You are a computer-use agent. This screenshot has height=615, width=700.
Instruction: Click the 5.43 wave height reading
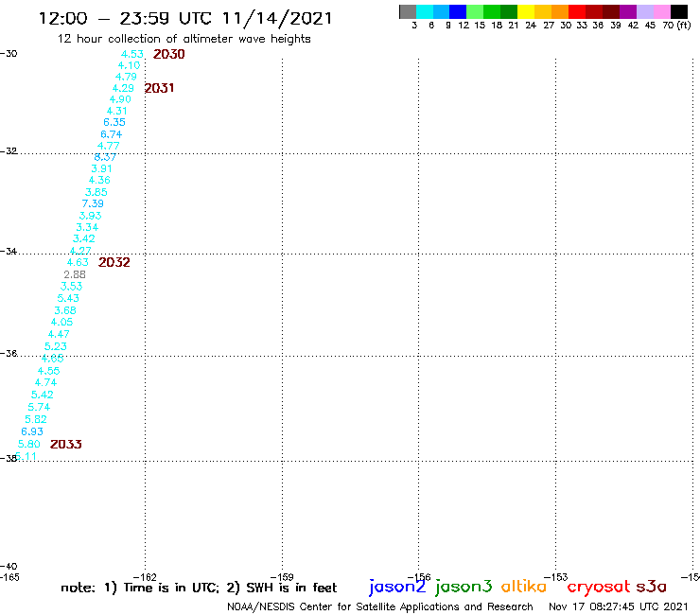[68, 298]
